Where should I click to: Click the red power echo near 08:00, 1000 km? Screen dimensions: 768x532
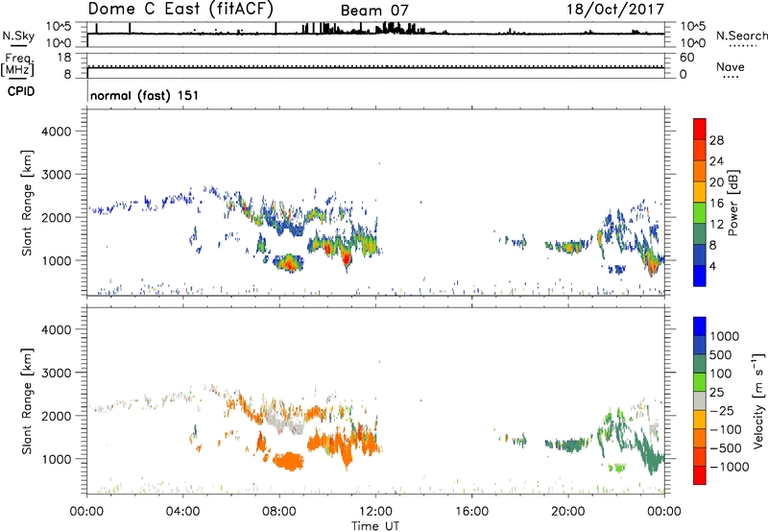(x=289, y=263)
